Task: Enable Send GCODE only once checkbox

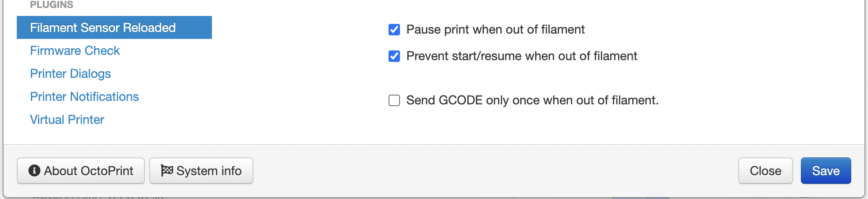Action: pyautogui.click(x=394, y=100)
